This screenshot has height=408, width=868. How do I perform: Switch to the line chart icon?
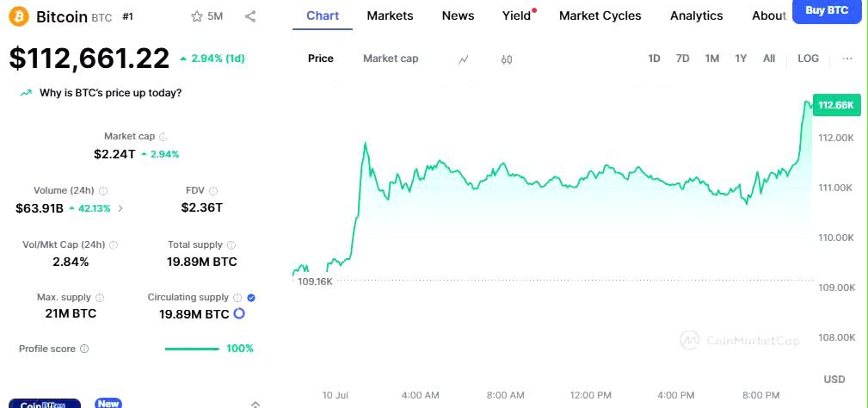click(x=464, y=59)
